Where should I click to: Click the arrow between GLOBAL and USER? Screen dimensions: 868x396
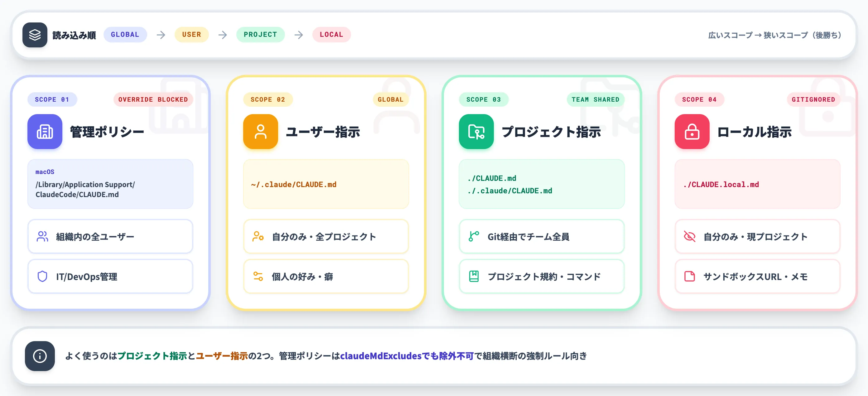pyautogui.click(x=161, y=35)
